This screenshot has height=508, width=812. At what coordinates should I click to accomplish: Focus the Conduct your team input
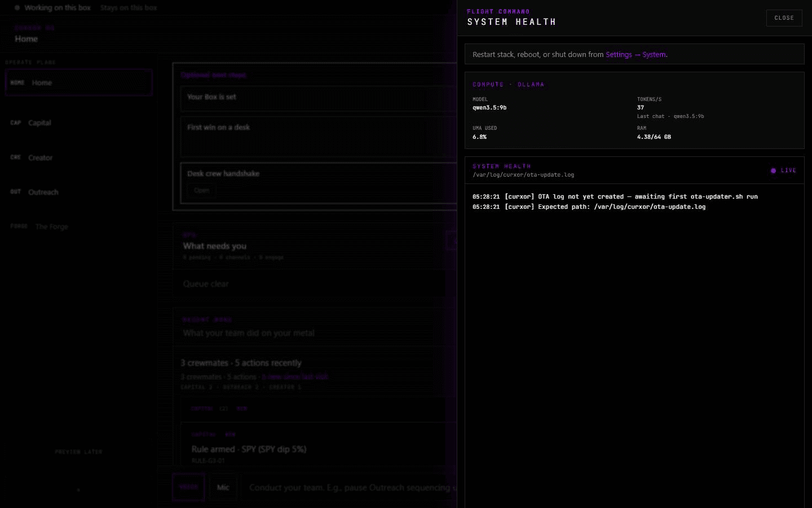coord(350,487)
